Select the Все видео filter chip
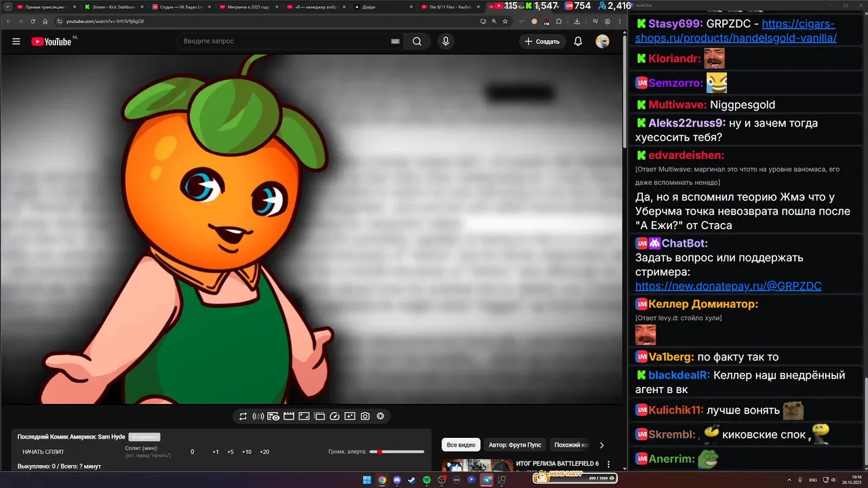The width and height of the screenshot is (868, 488). point(461,445)
